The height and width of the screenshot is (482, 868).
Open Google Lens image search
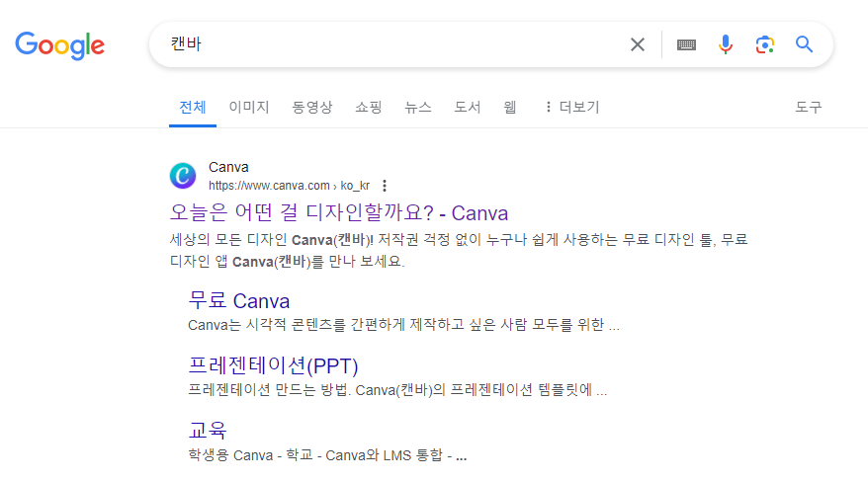(764, 44)
